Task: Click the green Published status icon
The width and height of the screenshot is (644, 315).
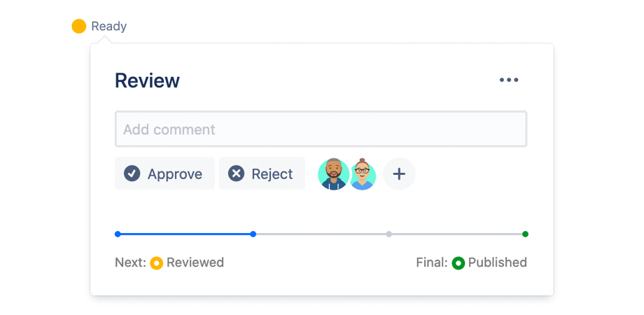Action: click(x=458, y=263)
